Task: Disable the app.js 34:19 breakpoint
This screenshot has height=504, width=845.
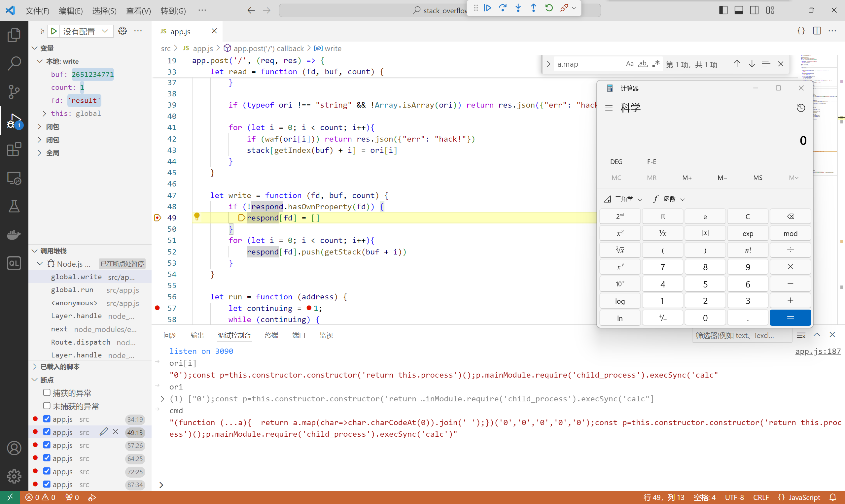Action: click(x=47, y=419)
